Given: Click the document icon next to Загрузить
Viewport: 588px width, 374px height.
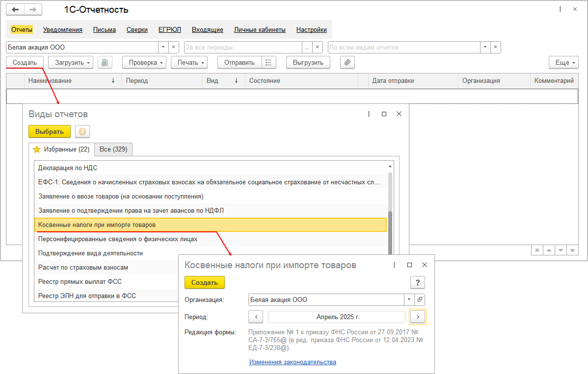Looking at the screenshot, I should [x=105, y=63].
